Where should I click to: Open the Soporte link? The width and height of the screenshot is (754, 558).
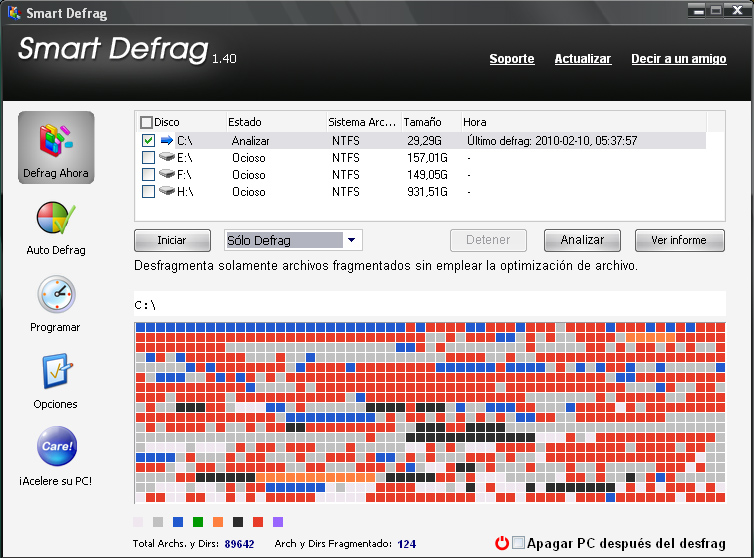[x=512, y=59]
